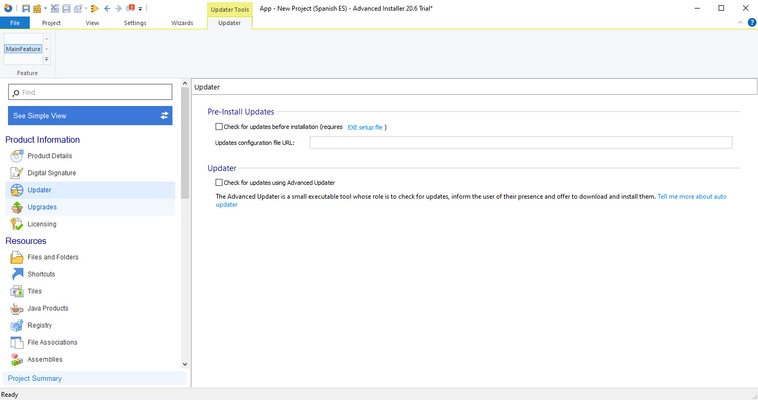This screenshot has height=400, width=758.
Task: Click the Resources section heading
Action: [26, 241]
